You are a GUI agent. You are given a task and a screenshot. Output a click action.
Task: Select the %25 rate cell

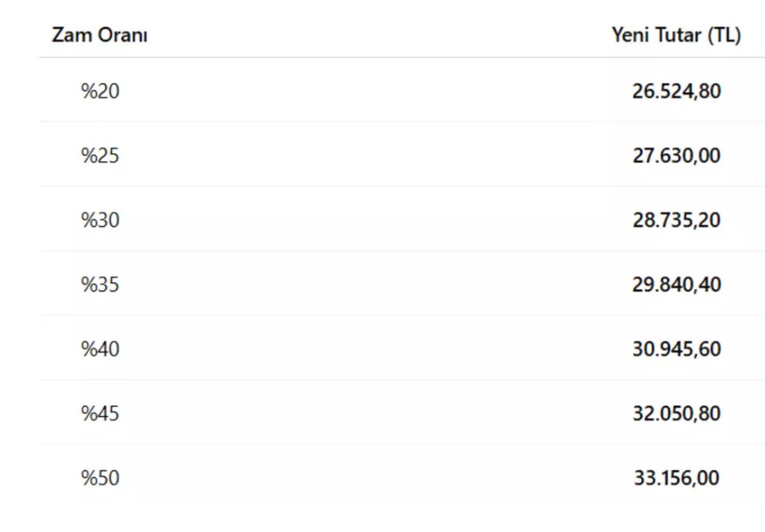click(x=100, y=155)
